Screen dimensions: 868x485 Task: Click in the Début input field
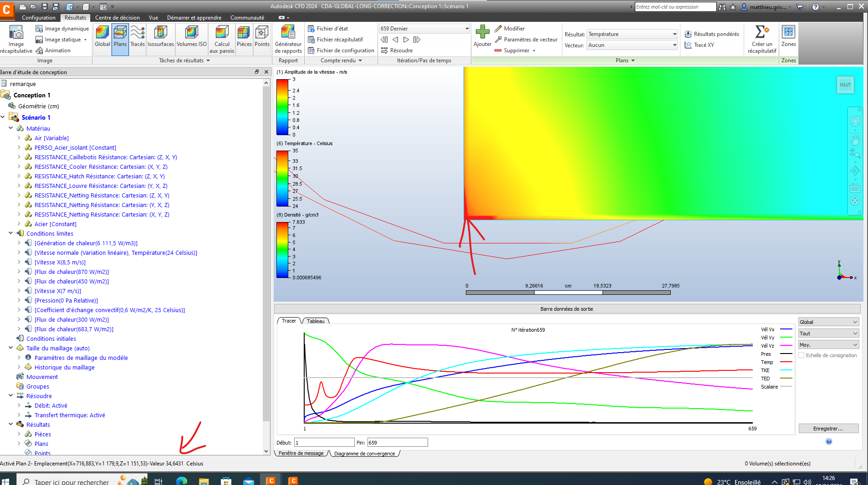click(324, 442)
